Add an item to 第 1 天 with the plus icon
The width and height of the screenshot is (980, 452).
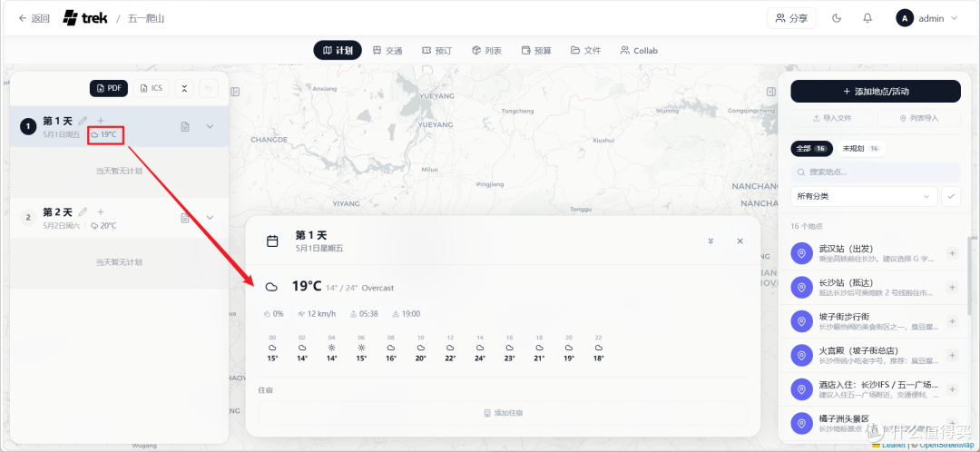tap(101, 121)
